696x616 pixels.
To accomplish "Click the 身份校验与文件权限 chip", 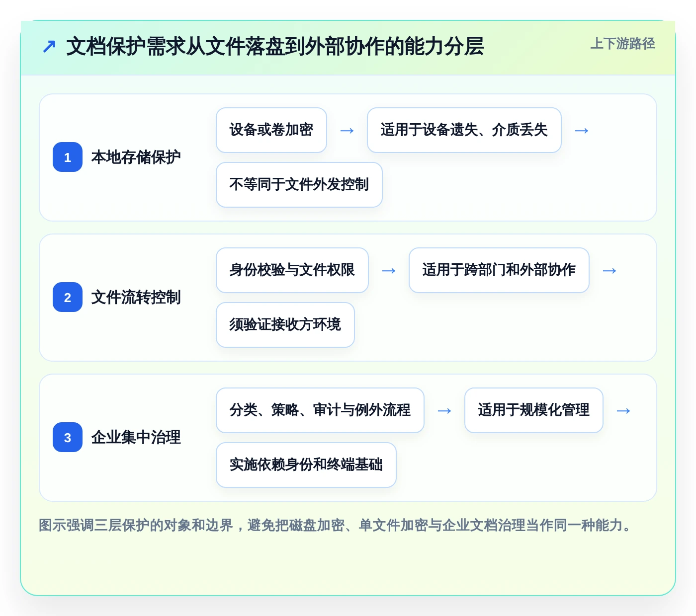I will click(x=292, y=270).
